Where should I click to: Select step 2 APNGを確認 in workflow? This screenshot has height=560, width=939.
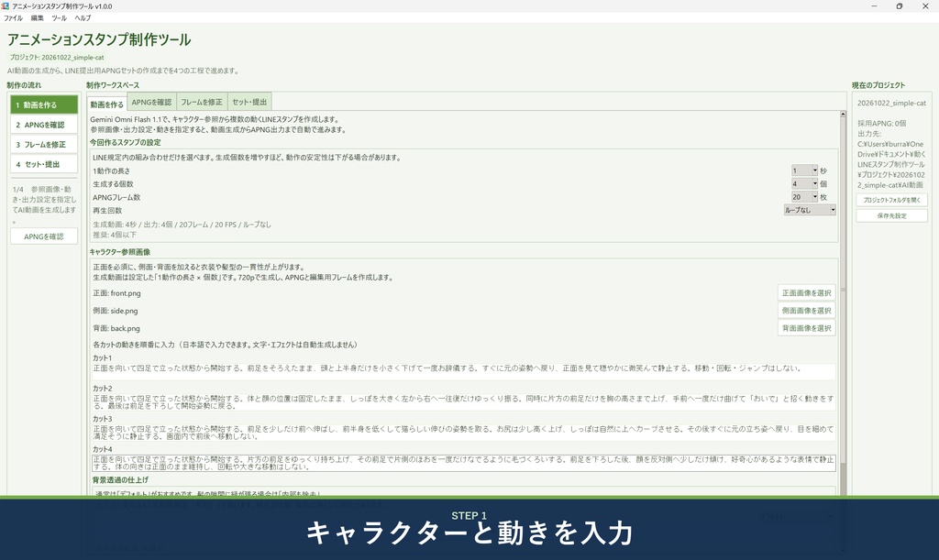tap(44, 125)
